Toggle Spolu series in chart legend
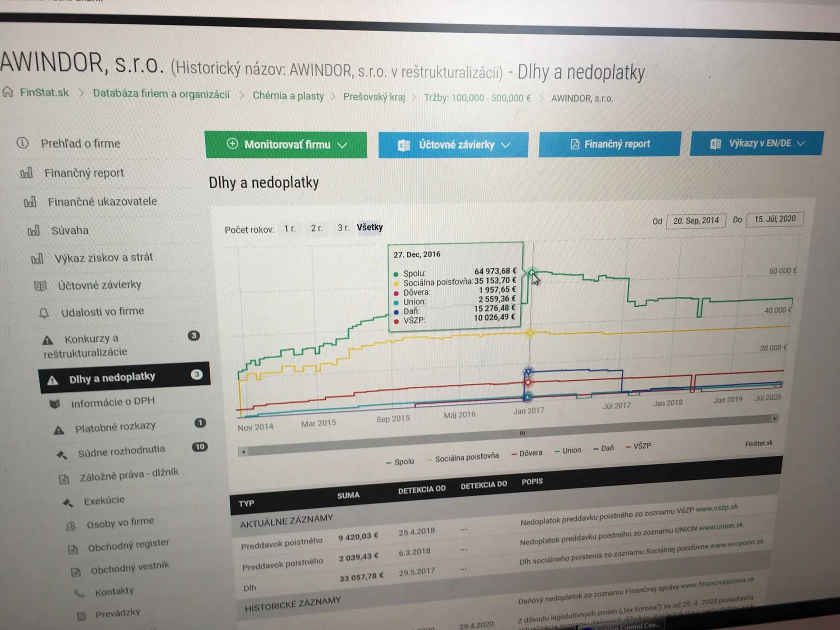840x630 pixels. [400, 461]
